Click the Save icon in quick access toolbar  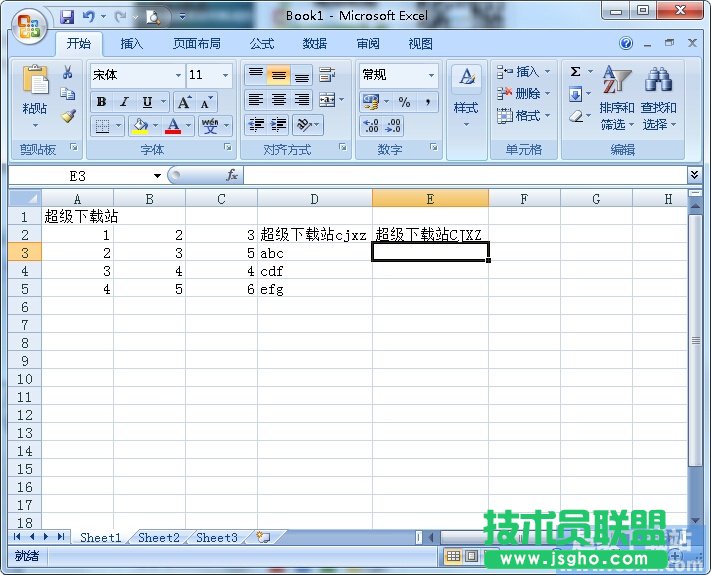67,16
